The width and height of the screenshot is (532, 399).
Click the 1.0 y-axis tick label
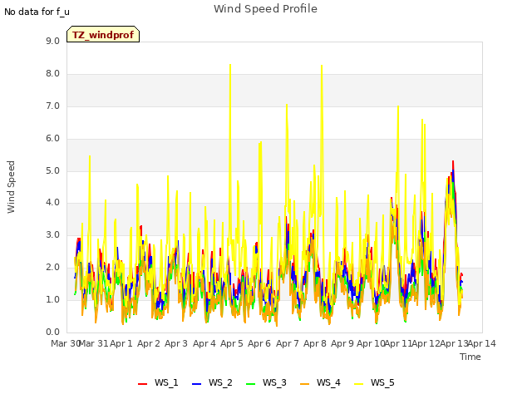coord(52,299)
